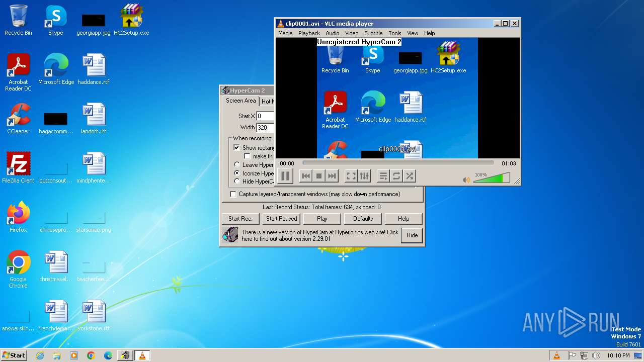The width and height of the screenshot is (644, 362).
Task: Click HyperCam Help button
Action: pyautogui.click(x=404, y=219)
